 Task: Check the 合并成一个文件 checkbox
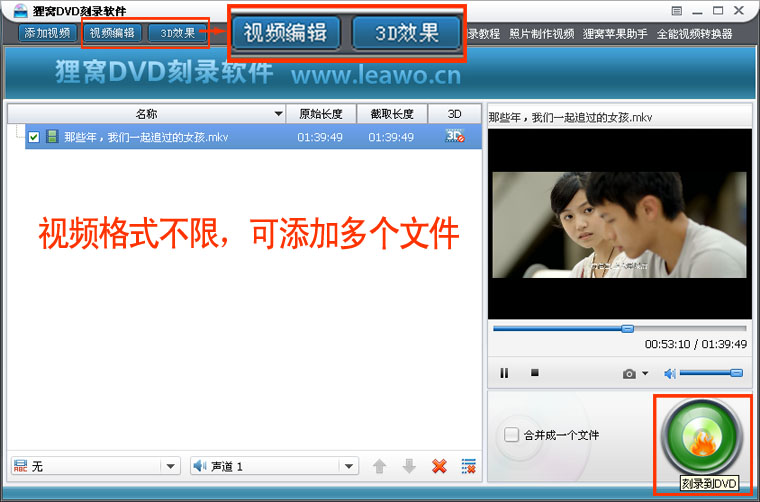pos(511,435)
